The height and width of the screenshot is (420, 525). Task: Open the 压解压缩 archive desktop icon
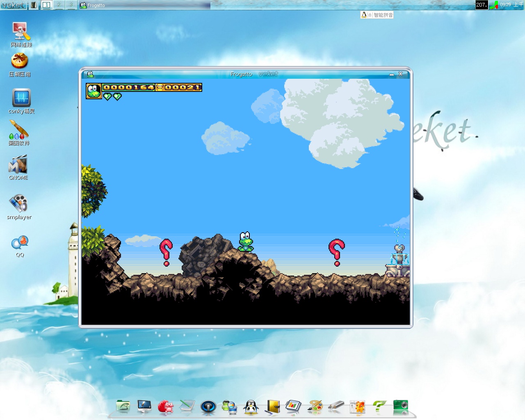pyautogui.click(x=20, y=65)
